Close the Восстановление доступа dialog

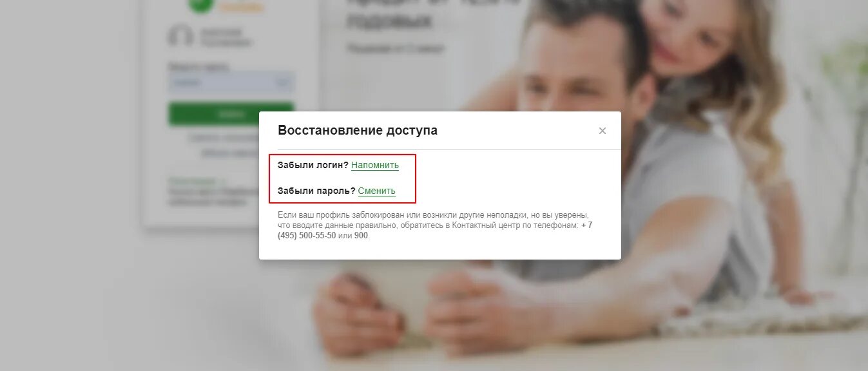click(x=603, y=131)
